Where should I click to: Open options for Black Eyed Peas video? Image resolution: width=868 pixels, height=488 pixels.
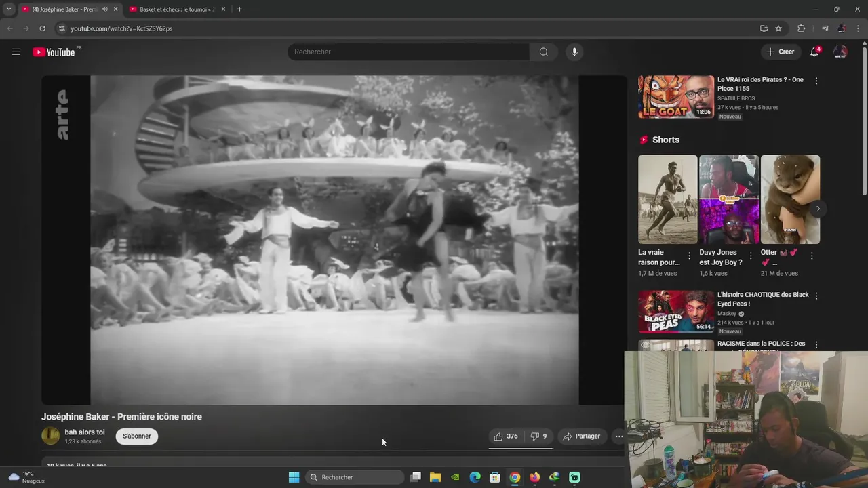click(x=816, y=296)
